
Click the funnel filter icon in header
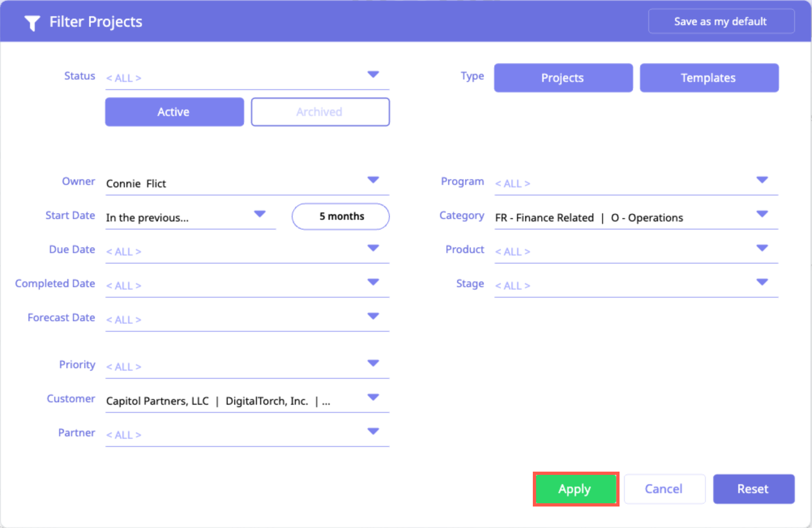tap(32, 23)
